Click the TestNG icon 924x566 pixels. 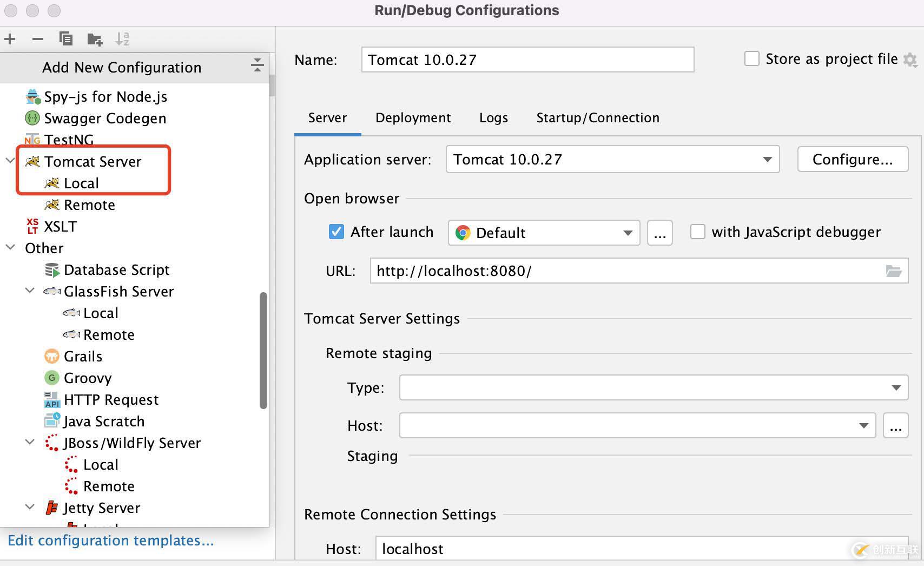click(32, 140)
